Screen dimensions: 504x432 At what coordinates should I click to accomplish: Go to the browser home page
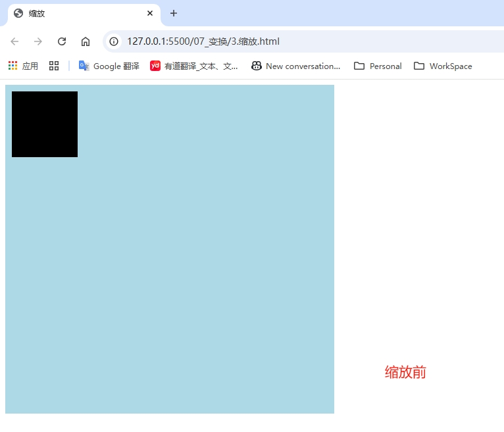(85, 41)
